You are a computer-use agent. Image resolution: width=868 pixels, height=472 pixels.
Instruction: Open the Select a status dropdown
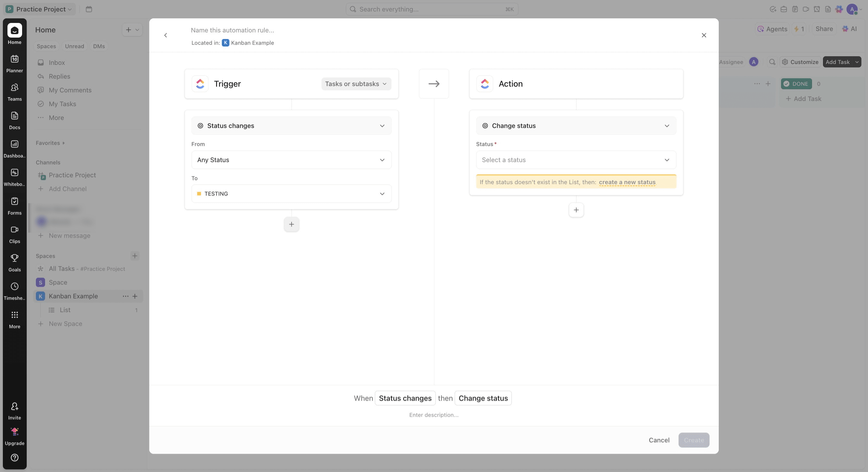pos(576,160)
